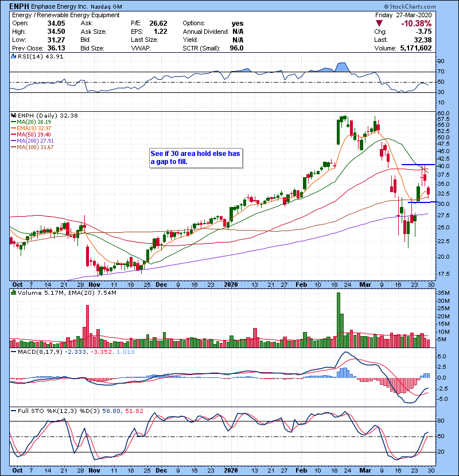Screen dimensions: 459x476
Task: Click the SCTR (Small) value 96.0
Action: pyautogui.click(x=236, y=48)
